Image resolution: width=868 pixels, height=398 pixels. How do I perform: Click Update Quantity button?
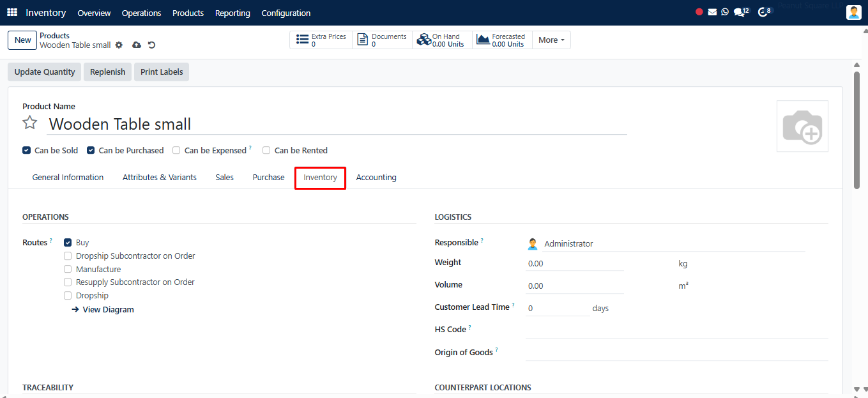coord(45,72)
